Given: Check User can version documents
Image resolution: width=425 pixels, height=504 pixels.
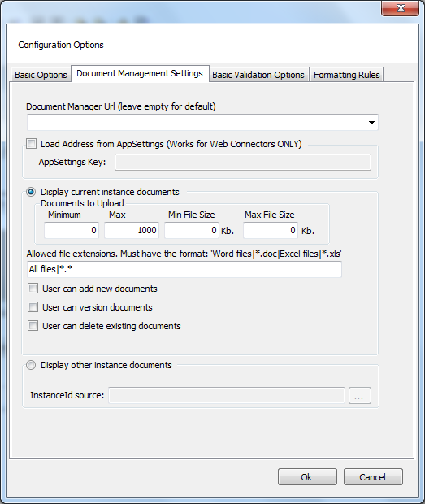Looking at the screenshot, I should [33, 307].
